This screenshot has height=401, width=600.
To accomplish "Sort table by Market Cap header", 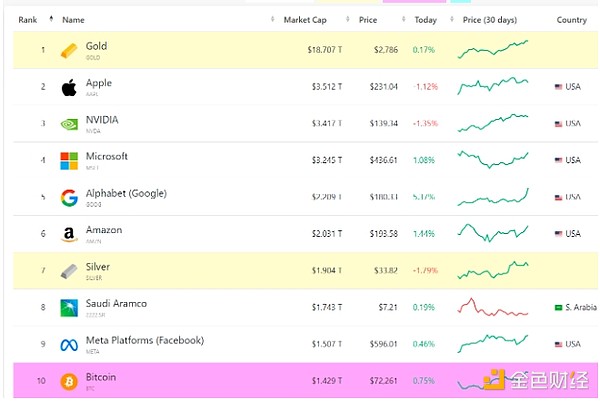I will point(304,20).
